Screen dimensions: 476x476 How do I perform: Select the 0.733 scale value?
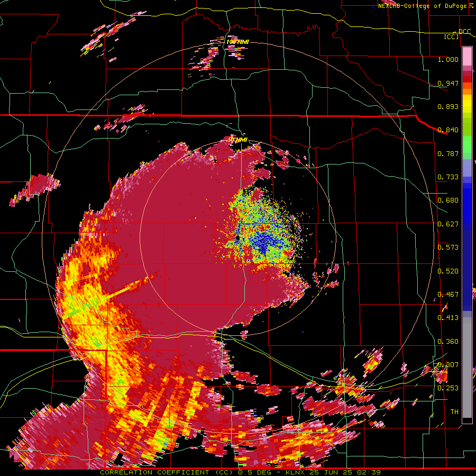click(x=448, y=177)
